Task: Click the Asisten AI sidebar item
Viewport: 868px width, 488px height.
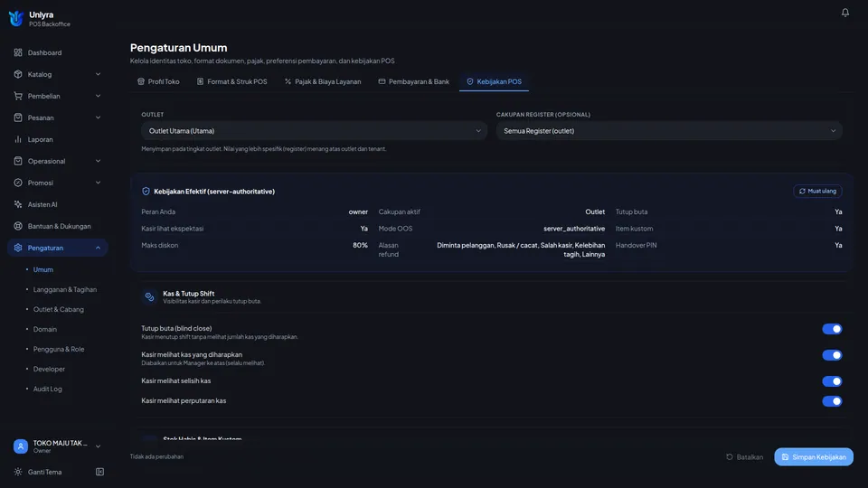Action: (58, 204)
